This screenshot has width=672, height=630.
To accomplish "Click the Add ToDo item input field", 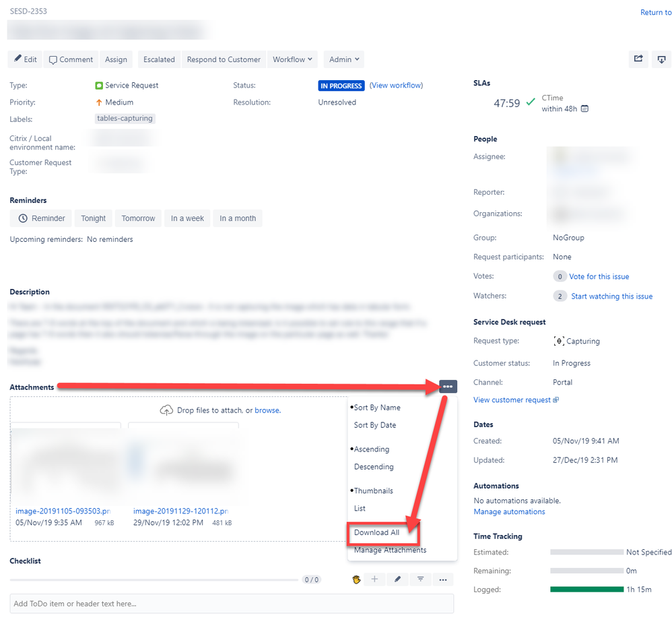I will pyautogui.click(x=232, y=604).
